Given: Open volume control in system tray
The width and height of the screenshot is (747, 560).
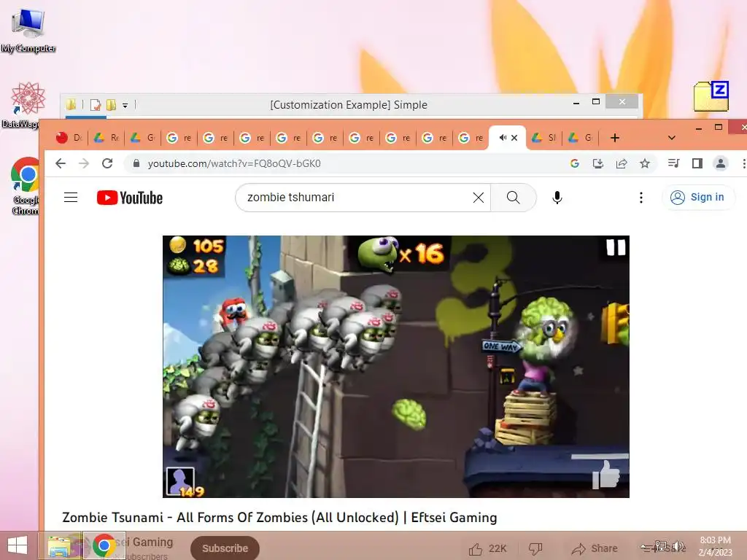Looking at the screenshot, I should (x=678, y=547).
